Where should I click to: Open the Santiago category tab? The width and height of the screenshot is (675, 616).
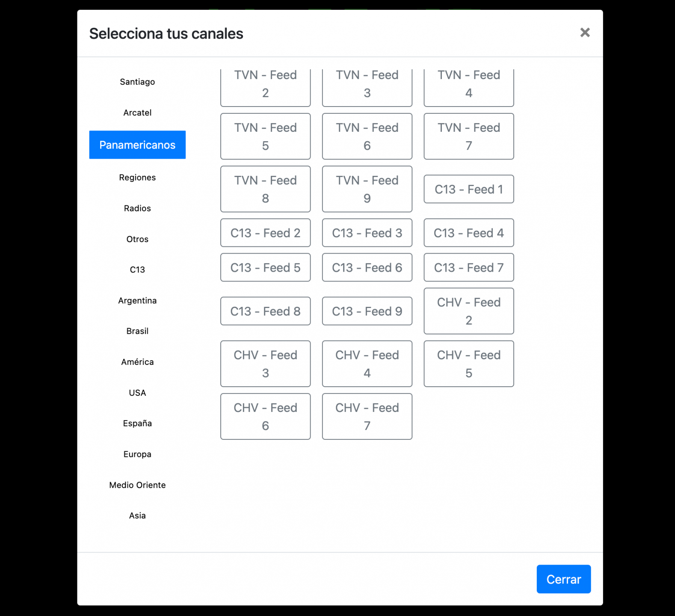coord(137,82)
